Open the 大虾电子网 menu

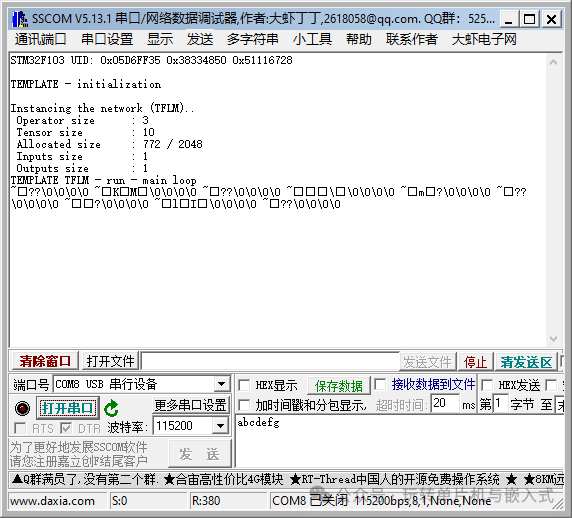[484, 39]
